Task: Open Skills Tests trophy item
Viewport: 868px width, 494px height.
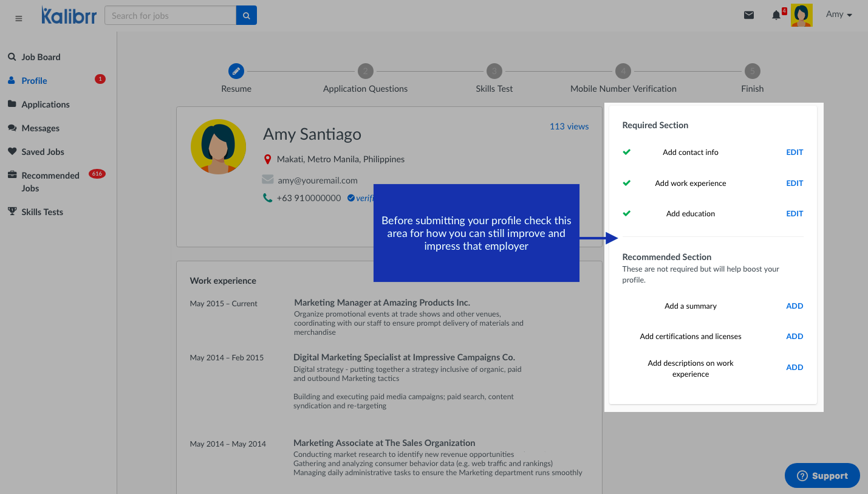Action: tap(42, 212)
